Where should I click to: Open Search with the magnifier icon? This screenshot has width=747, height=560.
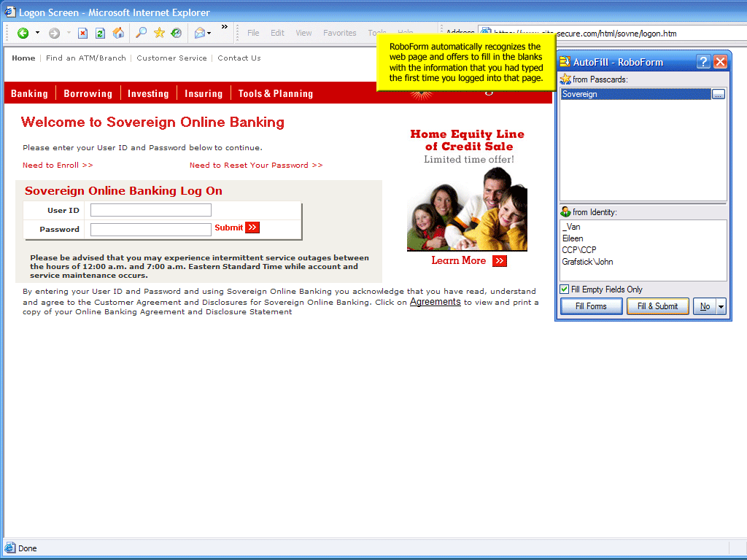click(142, 33)
